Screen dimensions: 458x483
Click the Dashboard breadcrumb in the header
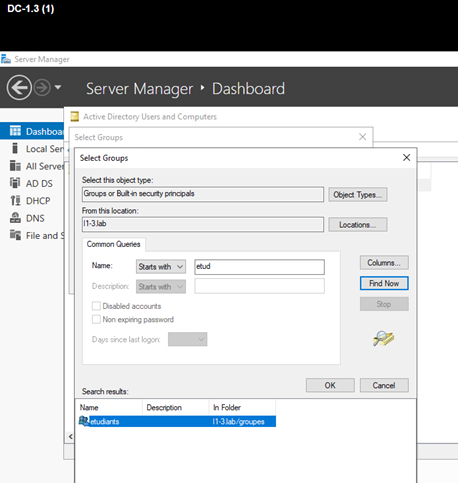click(x=248, y=89)
